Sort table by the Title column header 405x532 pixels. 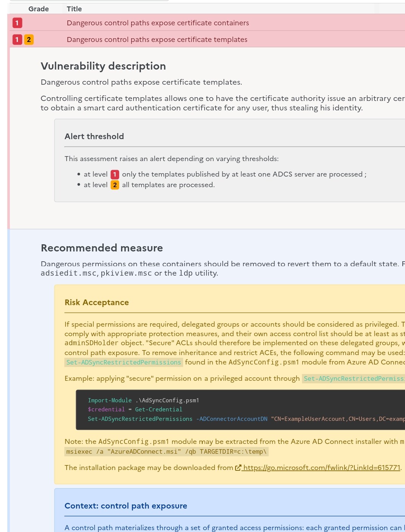[x=74, y=9]
